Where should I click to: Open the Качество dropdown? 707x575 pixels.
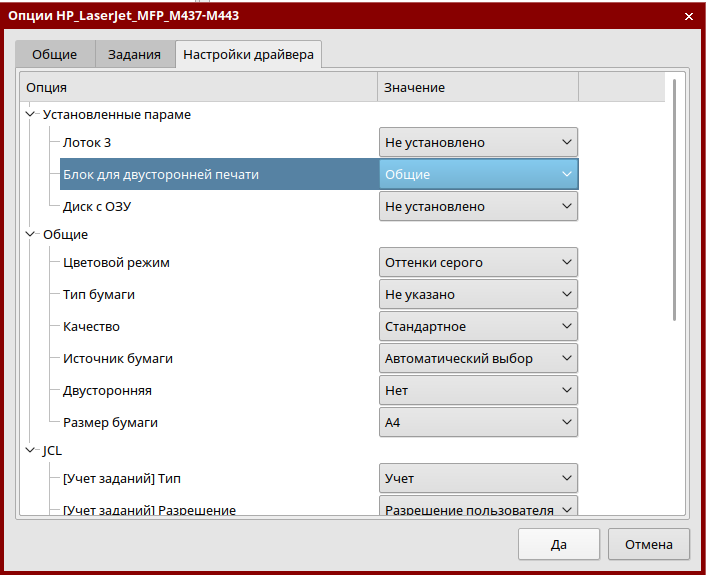click(478, 327)
